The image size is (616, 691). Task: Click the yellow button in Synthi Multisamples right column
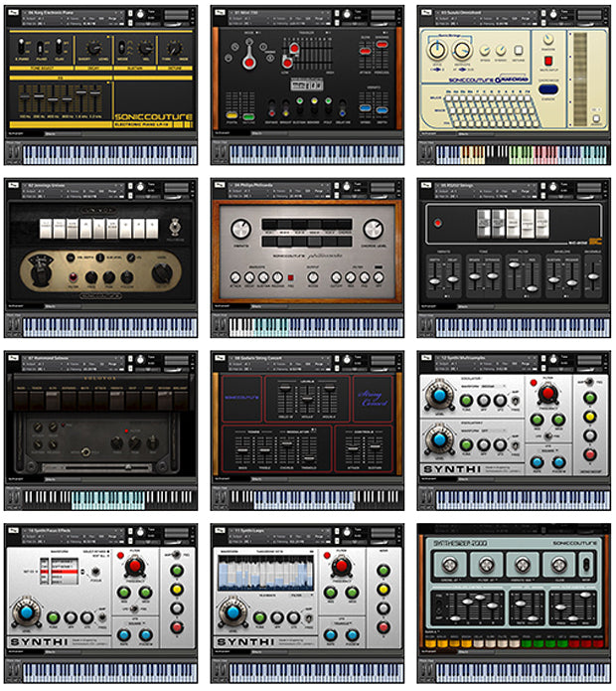coord(590,417)
